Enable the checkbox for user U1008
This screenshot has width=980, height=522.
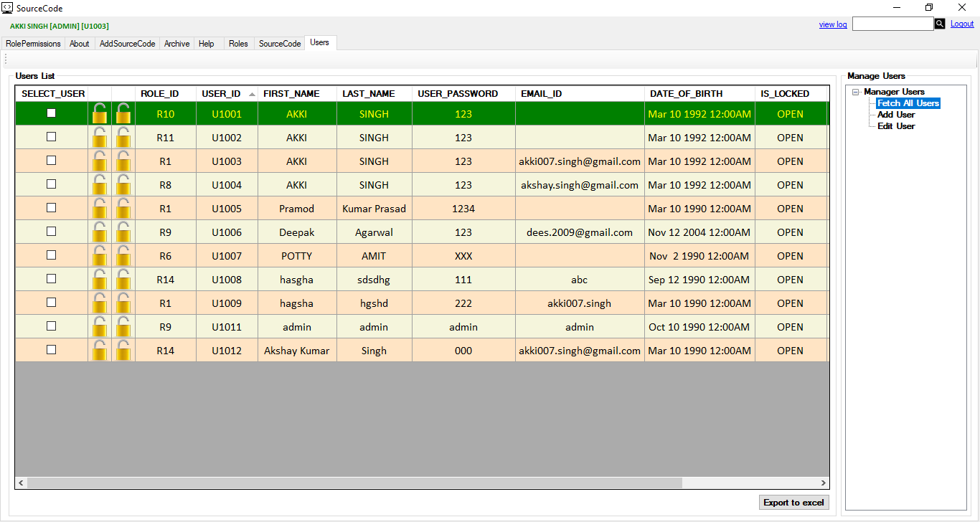tap(51, 278)
